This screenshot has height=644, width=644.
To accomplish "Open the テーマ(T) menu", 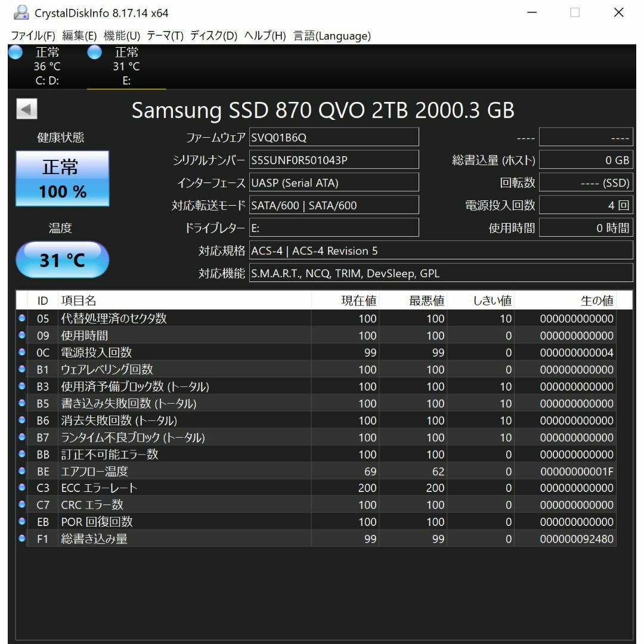I will [x=165, y=36].
